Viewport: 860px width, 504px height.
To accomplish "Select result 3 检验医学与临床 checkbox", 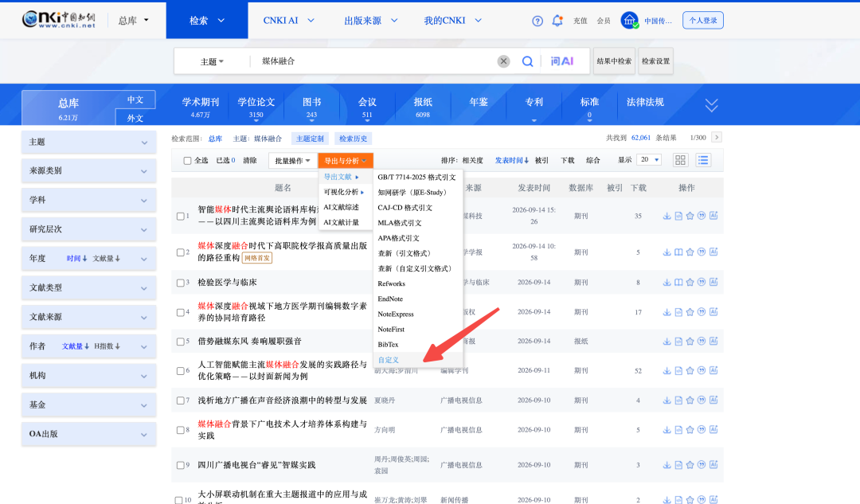I will pyautogui.click(x=180, y=283).
